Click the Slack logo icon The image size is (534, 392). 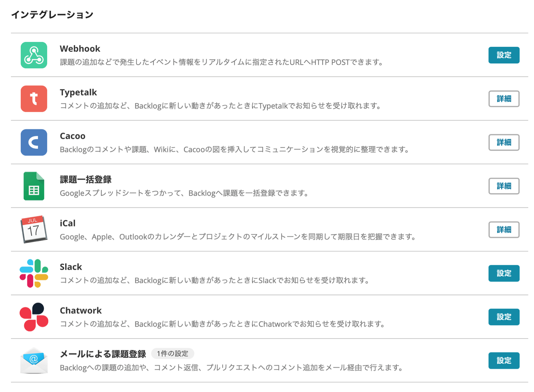pyautogui.click(x=34, y=273)
